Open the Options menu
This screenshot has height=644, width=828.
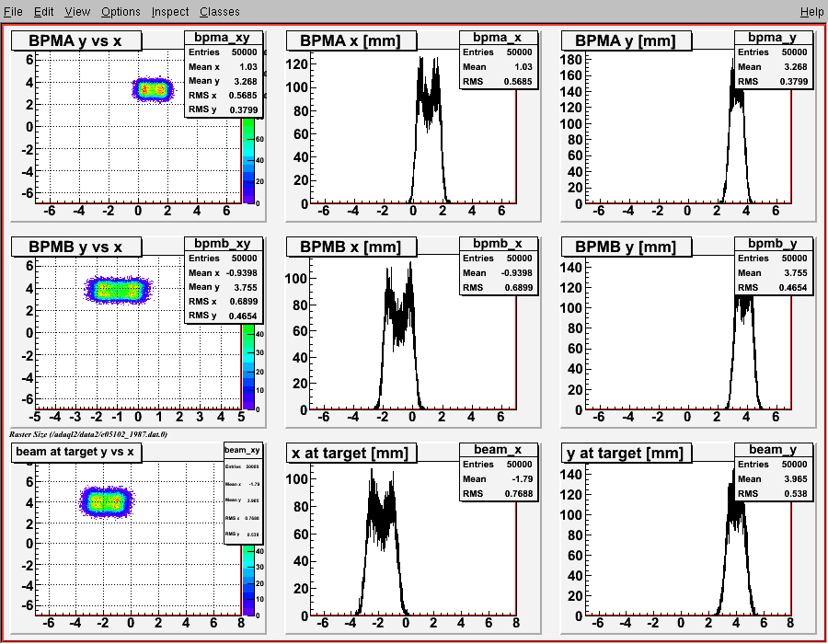(121, 11)
